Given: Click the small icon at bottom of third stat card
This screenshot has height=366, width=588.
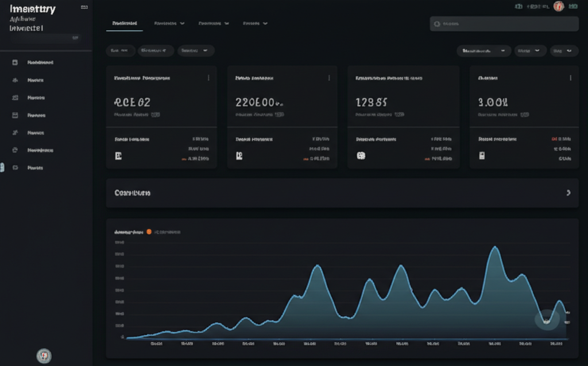Looking at the screenshot, I should (361, 155).
